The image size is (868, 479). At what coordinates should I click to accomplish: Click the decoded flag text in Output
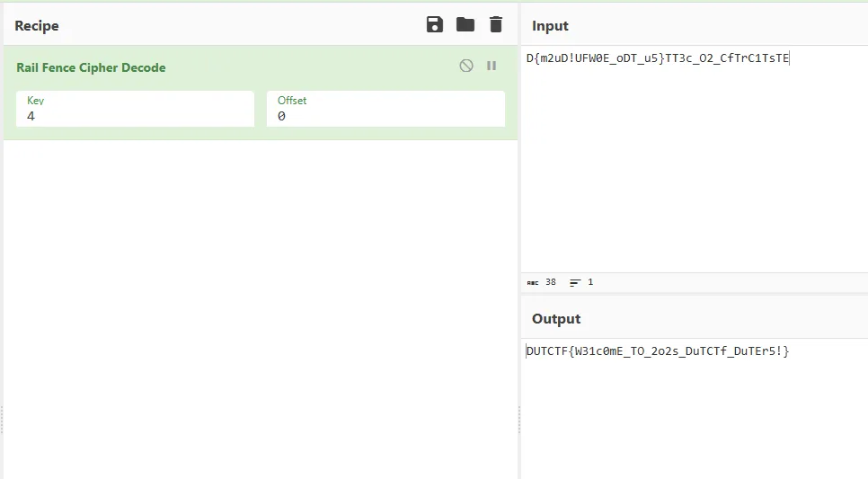658,350
